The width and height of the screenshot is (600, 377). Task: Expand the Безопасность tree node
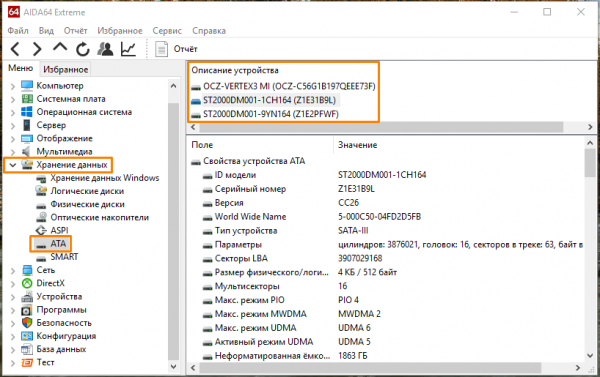(13, 323)
